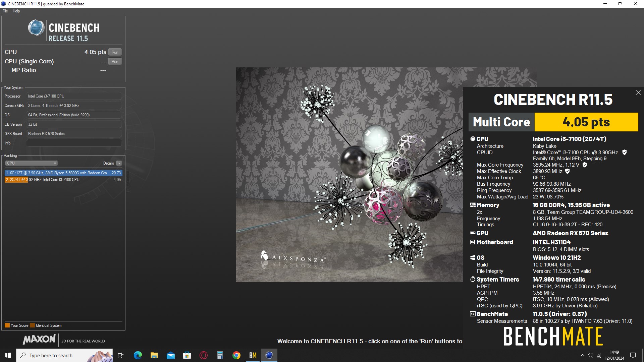Open File Explorer from the taskbar
Viewport: 644px width, 362px height.
(154, 355)
